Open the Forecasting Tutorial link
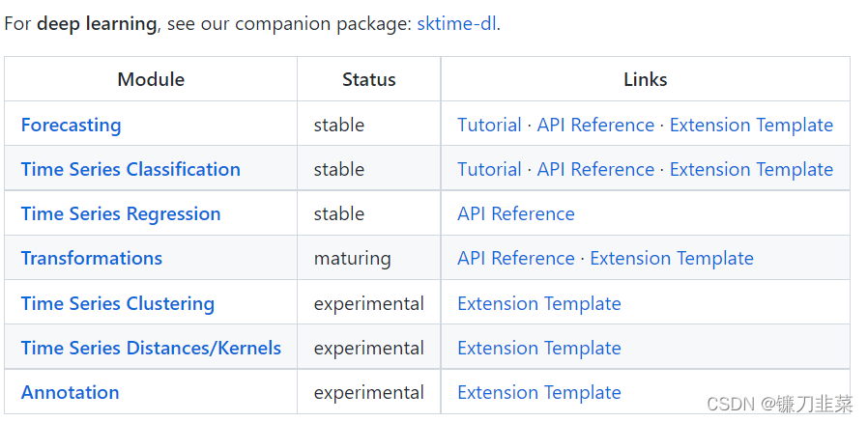The width and height of the screenshot is (868, 422). pyautogui.click(x=489, y=125)
